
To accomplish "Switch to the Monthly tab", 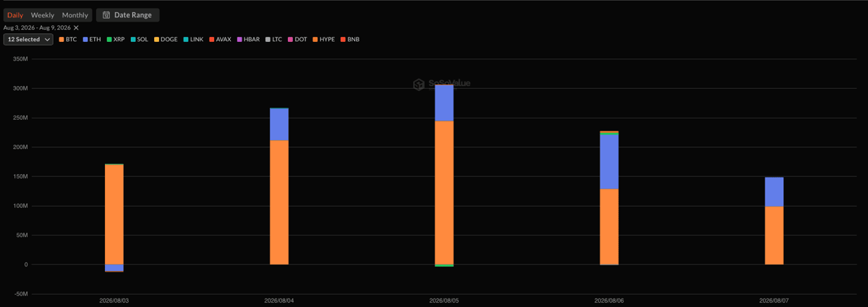I will (75, 15).
